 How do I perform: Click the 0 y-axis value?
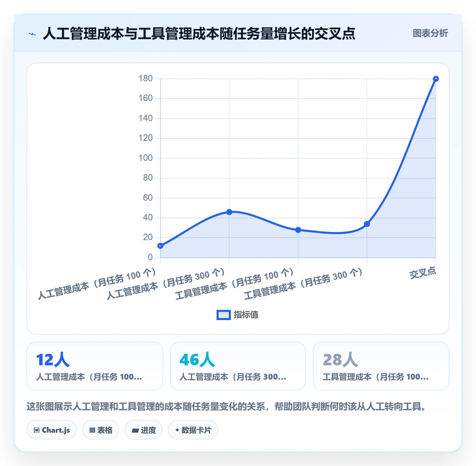tap(150, 257)
